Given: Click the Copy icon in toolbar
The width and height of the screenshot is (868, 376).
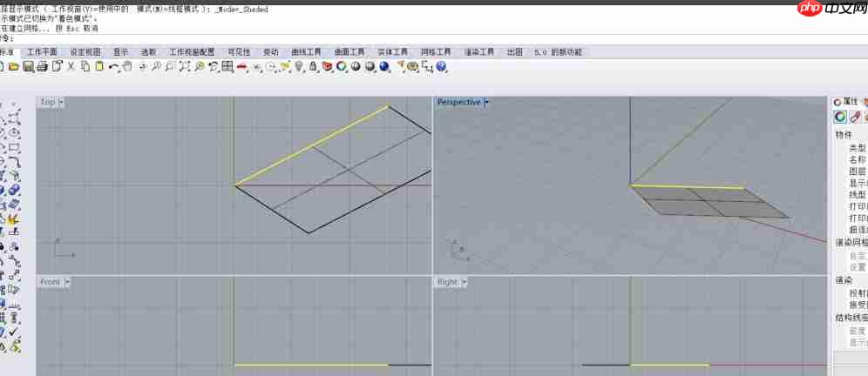Looking at the screenshot, I should 85,66.
